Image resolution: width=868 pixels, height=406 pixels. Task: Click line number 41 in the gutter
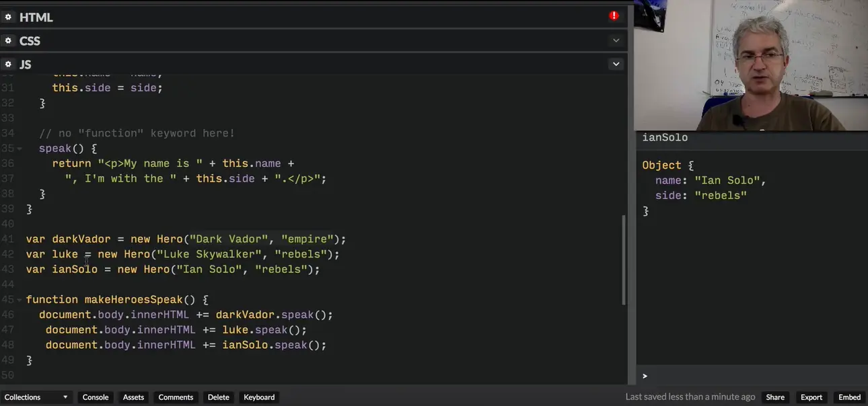pos(7,239)
